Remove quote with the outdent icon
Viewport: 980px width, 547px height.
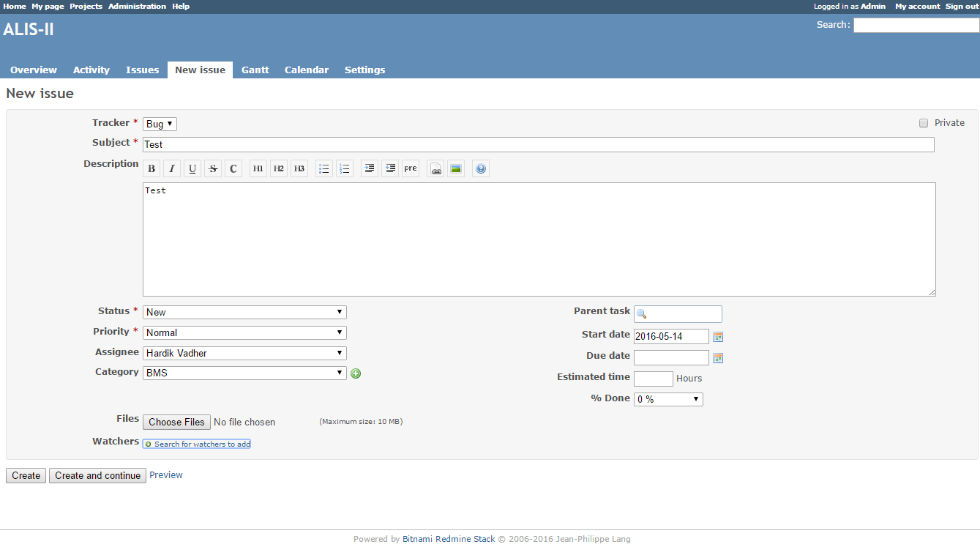[390, 169]
